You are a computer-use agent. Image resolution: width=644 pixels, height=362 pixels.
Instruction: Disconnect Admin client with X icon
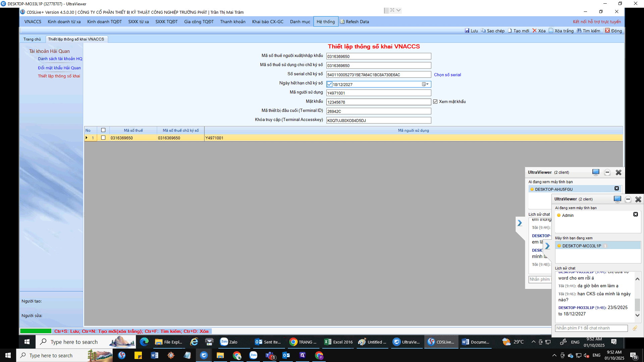635,214
